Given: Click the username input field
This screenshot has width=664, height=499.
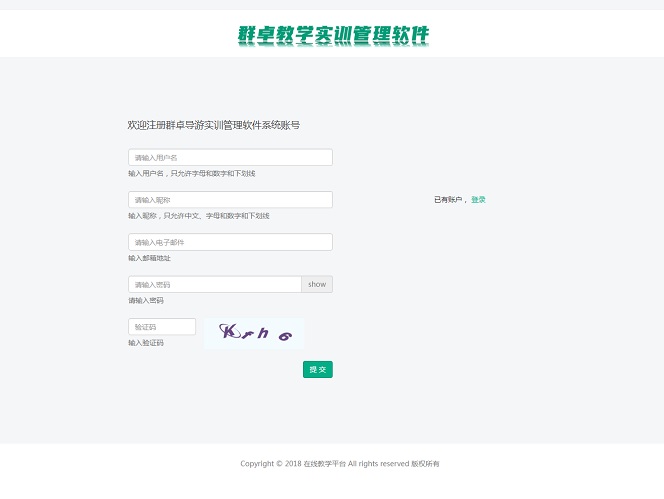Looking at the screenshot, I should coord(230,157).
